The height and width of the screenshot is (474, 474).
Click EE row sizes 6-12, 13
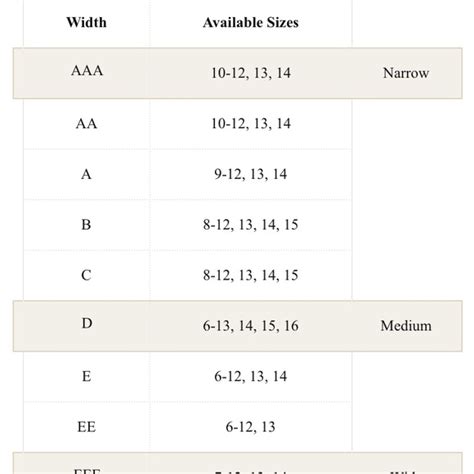point(251,427)
